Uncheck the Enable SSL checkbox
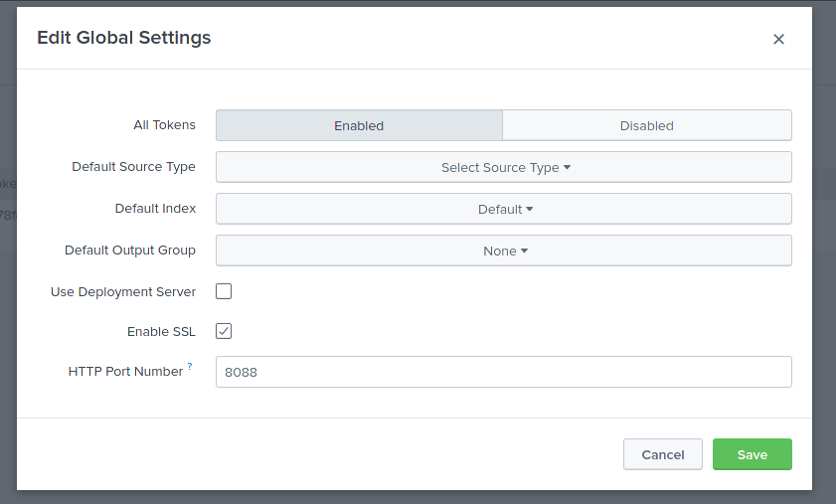Viewport: 836px width, 504px height. click(224, 331)
